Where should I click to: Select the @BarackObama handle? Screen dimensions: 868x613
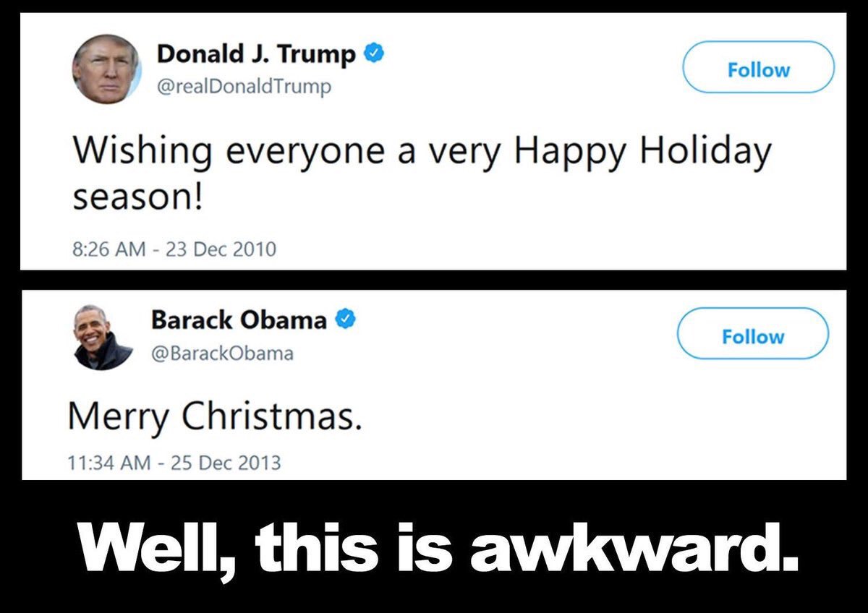click(x=222, y=353)
